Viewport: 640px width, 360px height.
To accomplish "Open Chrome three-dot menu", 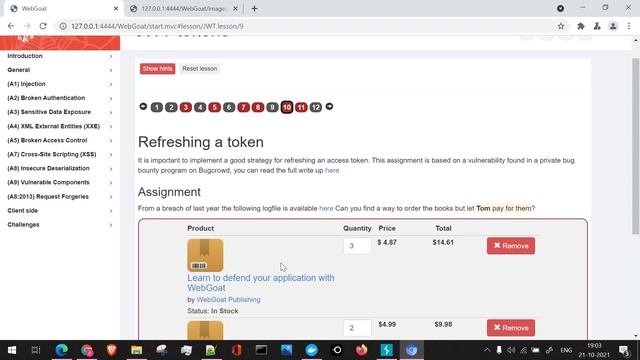I will [629, 26].
